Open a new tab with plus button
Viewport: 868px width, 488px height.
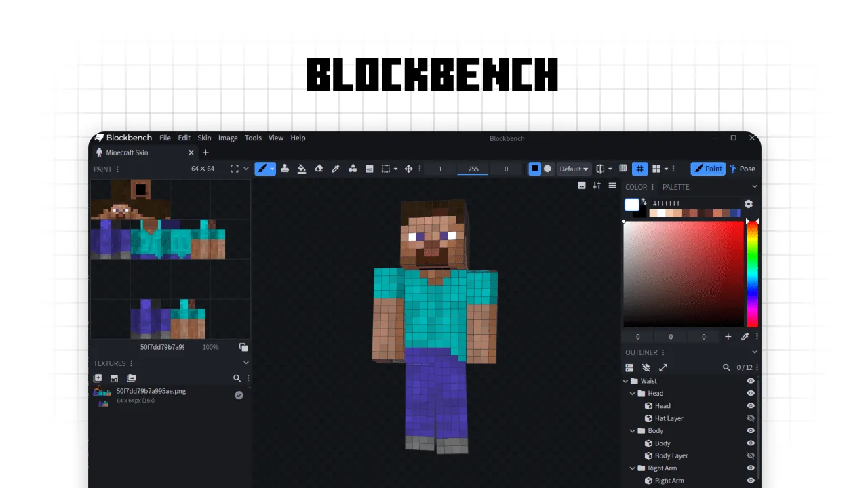(205, 152)
